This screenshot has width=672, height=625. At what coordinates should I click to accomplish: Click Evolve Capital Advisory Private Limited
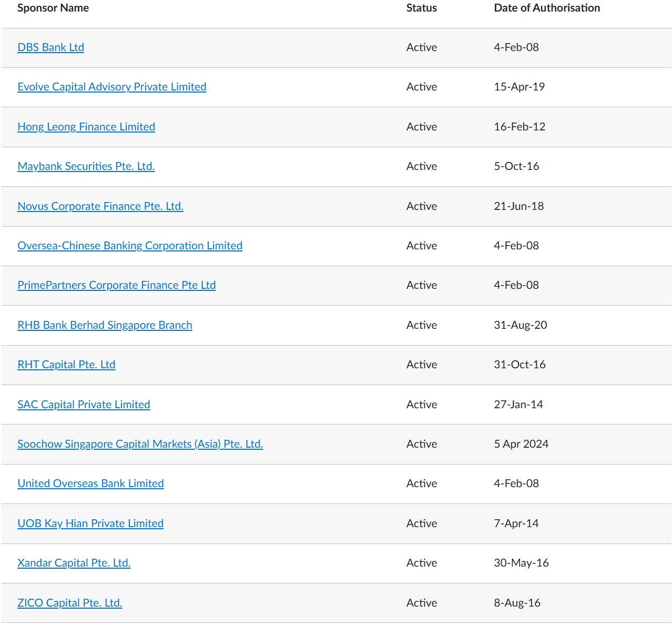(111, 87)
